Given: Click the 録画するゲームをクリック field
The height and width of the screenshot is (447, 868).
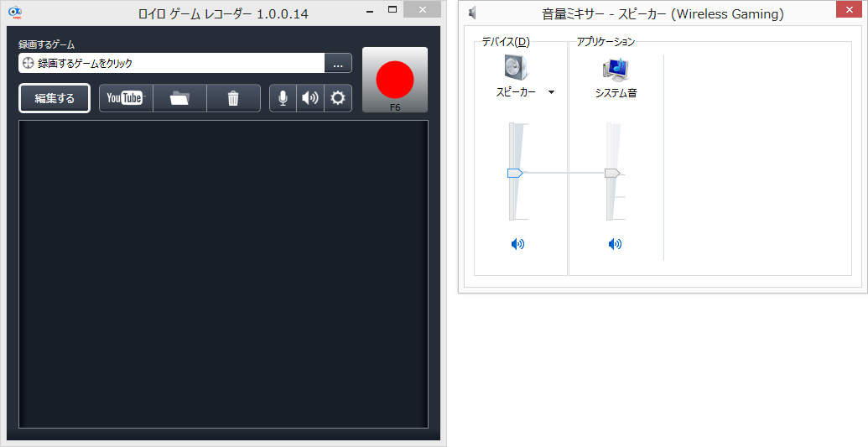Looking at the screenshot, I should (x=172, y=63).
